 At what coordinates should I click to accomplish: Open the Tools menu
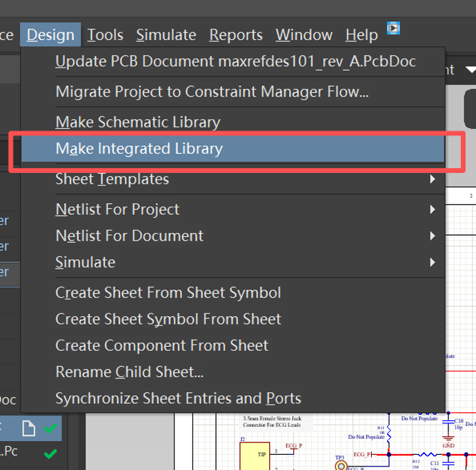(x=105, y=35)
